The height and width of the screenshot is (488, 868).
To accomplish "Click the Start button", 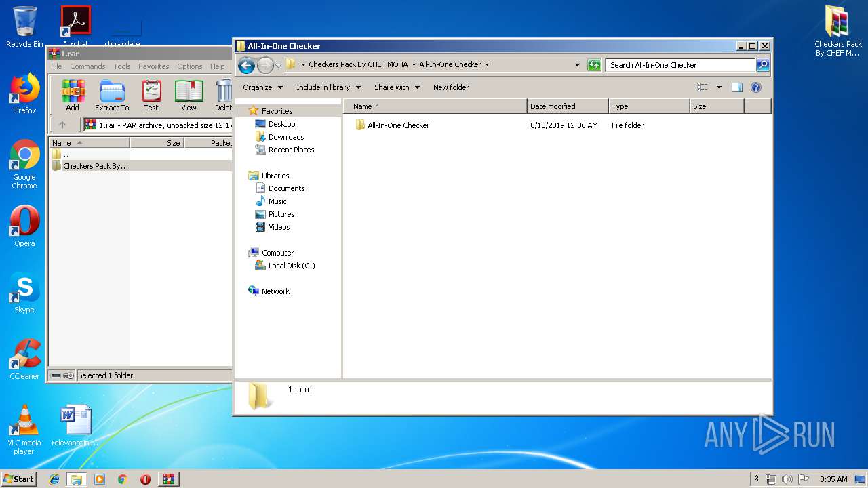I will point(19,479).
